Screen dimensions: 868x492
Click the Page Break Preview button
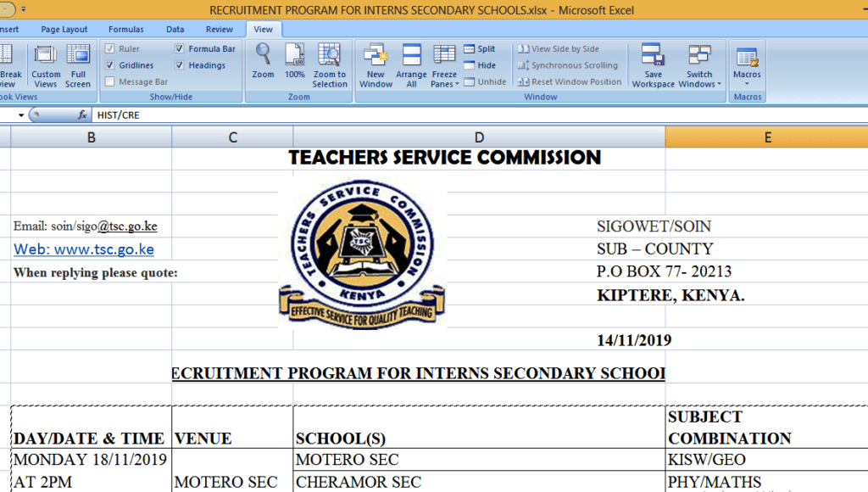tap(9, 66)
